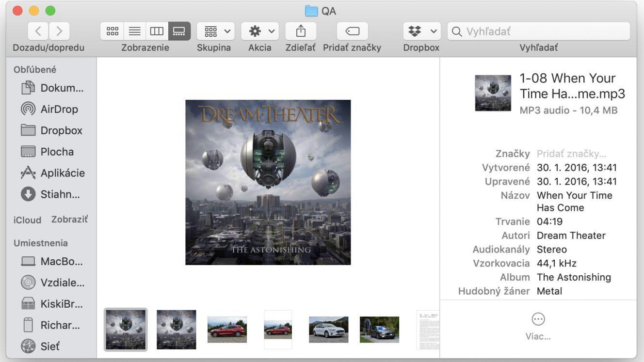Viewport: 644px width, 362px height.
Task: Open Plocha in the sidebar
Action: click(47, 152)
